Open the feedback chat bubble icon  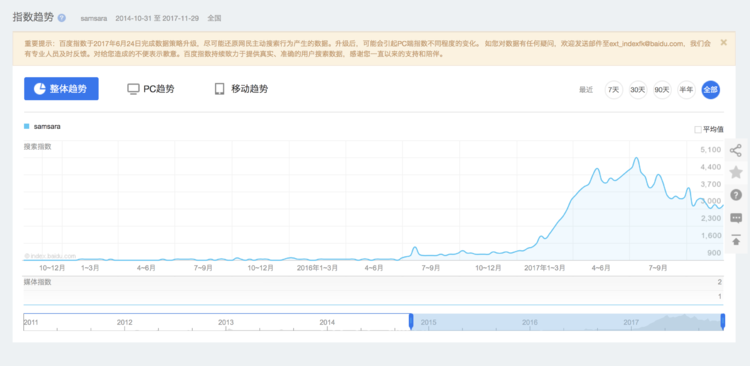pos(736,218)
